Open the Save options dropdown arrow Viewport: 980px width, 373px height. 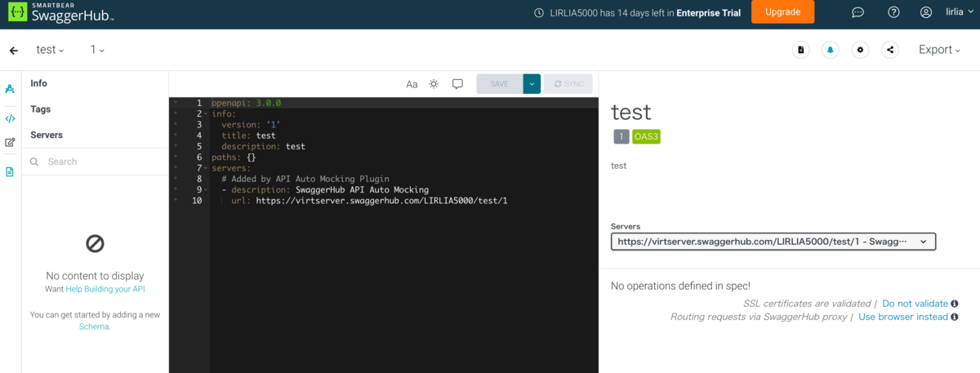click(x=532, y=84)
